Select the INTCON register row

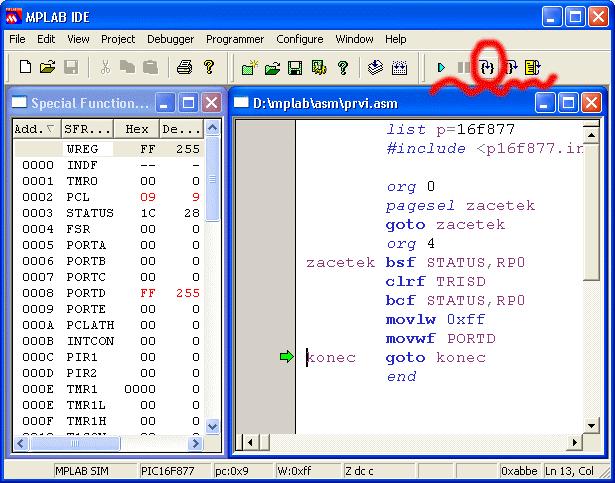coord(108,341)
